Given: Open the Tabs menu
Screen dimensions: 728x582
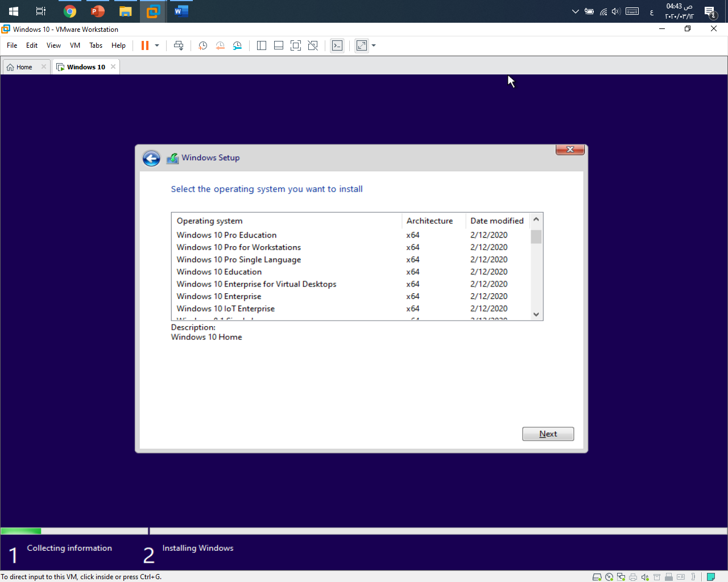Looking at the screenshot, I should [x=96, y=45].
